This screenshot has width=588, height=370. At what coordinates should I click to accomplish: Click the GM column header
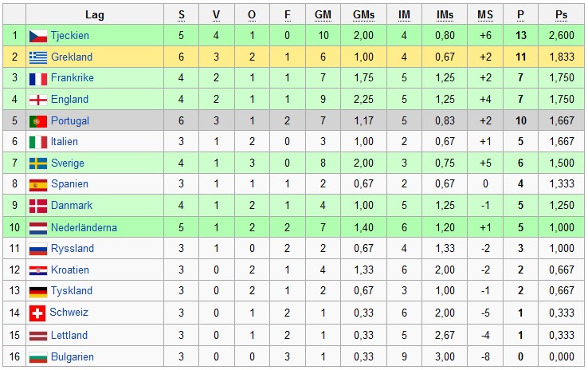click(x=323, y=14)
